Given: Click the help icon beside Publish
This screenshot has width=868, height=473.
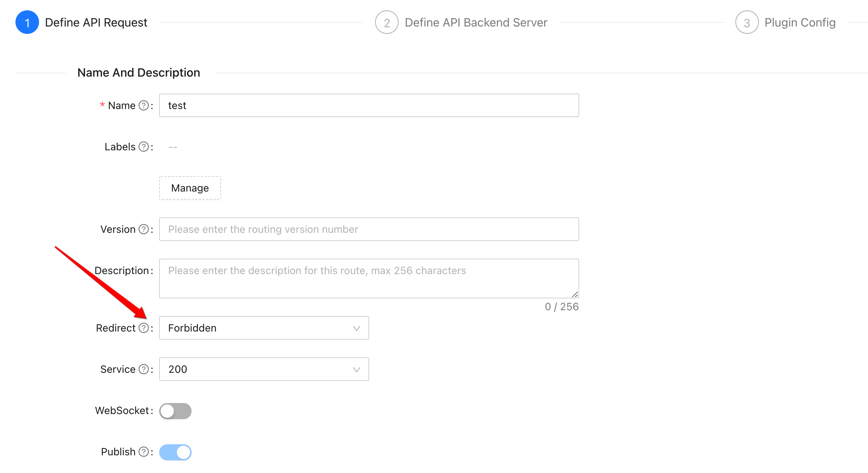Looking at the screenshot, I should (x=144, y=452).
